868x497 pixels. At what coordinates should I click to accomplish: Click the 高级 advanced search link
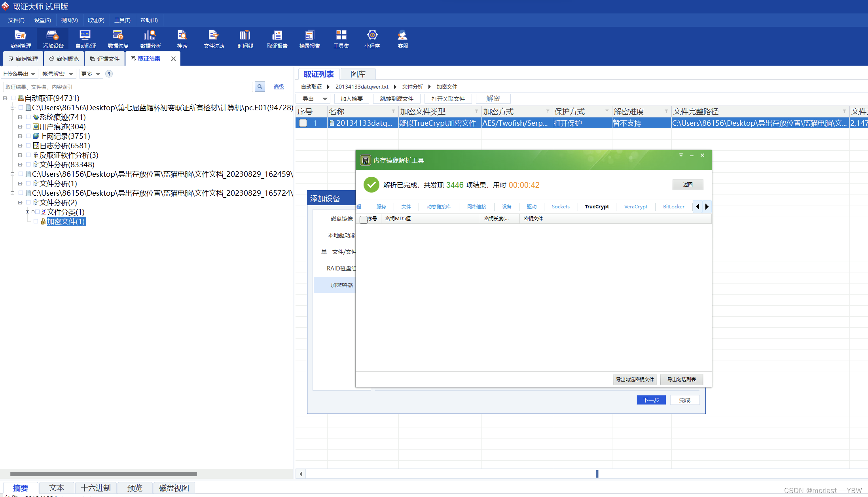[x=279, y=87]
